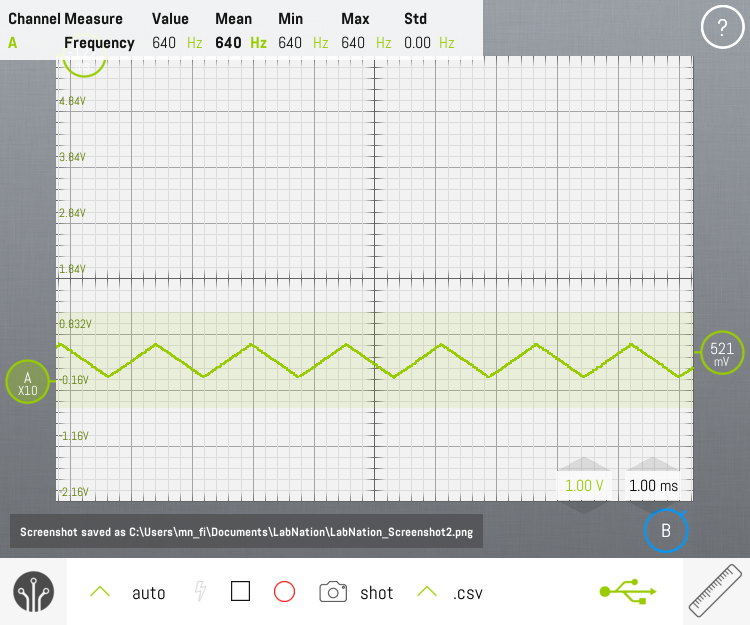Screen dimensions: 750x625
Task: Enable channel B using blue circle
Action: point(666,531)
